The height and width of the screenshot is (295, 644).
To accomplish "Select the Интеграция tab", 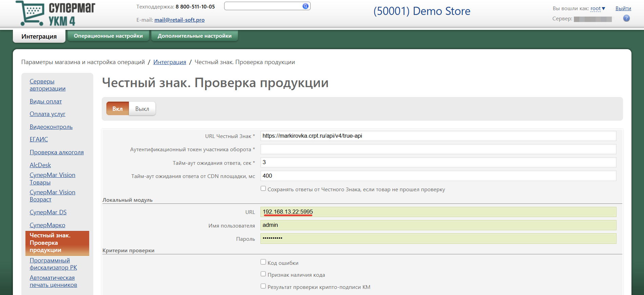I will pos(39,36).
